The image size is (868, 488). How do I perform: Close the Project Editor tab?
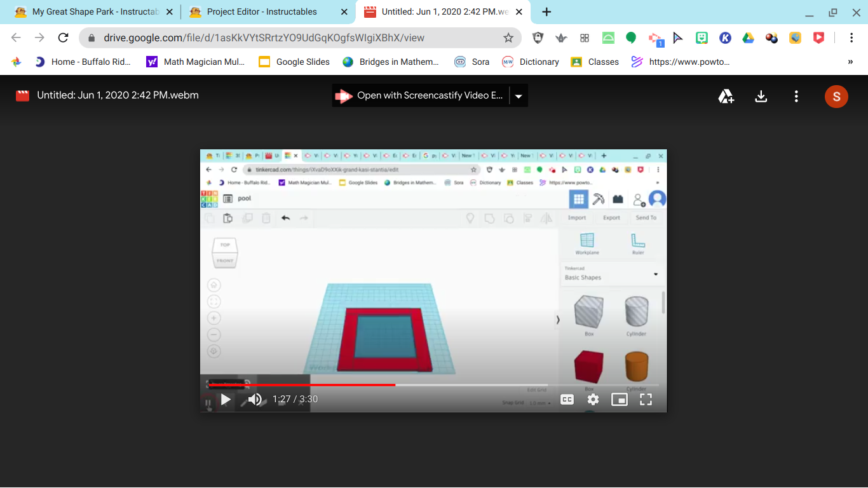click(344, 12)
